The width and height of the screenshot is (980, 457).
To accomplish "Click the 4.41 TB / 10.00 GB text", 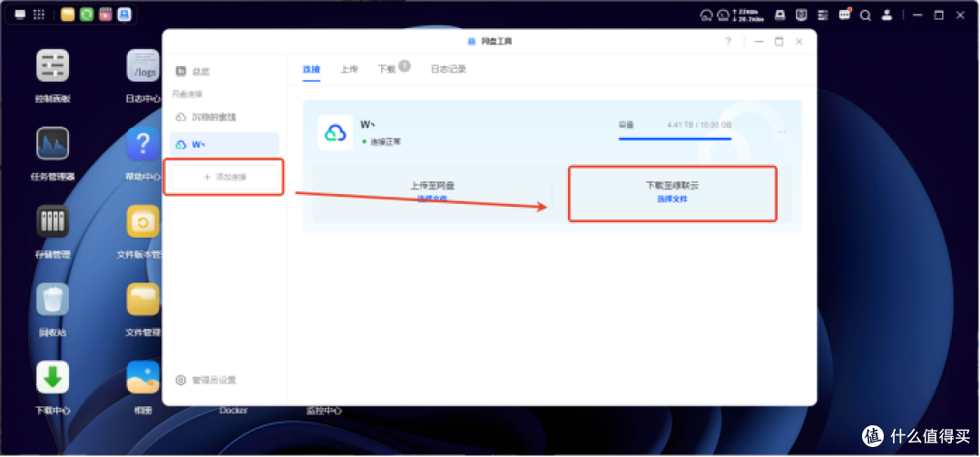I will (699, 125).
